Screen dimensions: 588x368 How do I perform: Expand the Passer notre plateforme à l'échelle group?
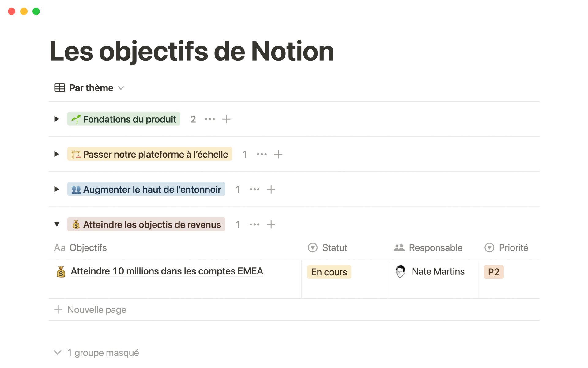pyautogui.click(x=57, y=154)
